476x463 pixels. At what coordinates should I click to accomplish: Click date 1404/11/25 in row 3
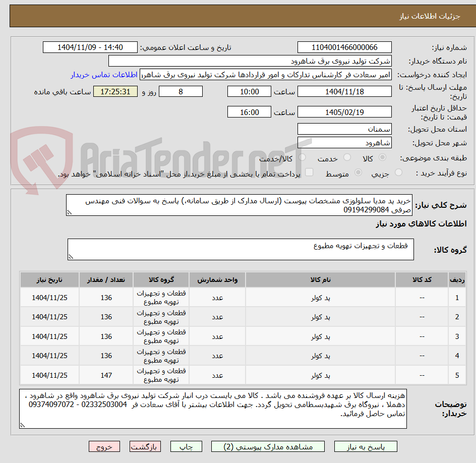49,336
